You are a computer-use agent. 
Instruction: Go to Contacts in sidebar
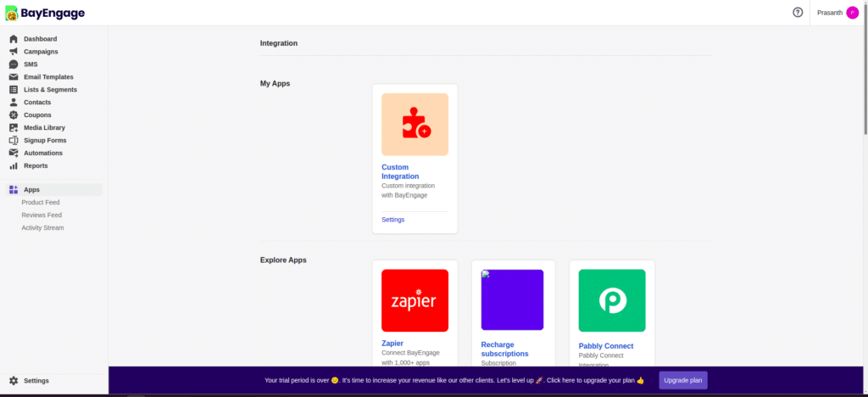[37, 103]
